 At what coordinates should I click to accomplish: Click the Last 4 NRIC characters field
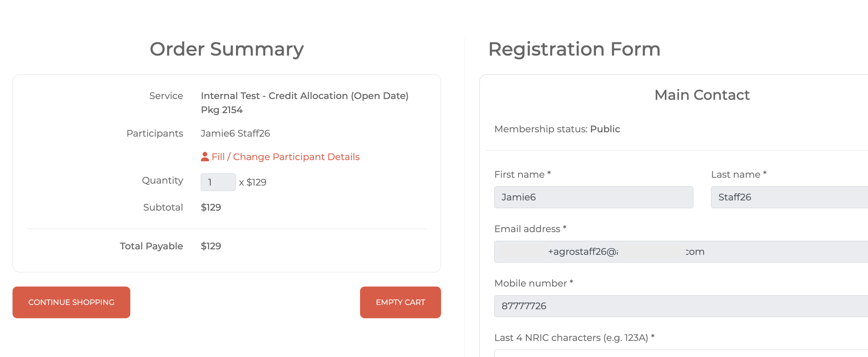681,353
